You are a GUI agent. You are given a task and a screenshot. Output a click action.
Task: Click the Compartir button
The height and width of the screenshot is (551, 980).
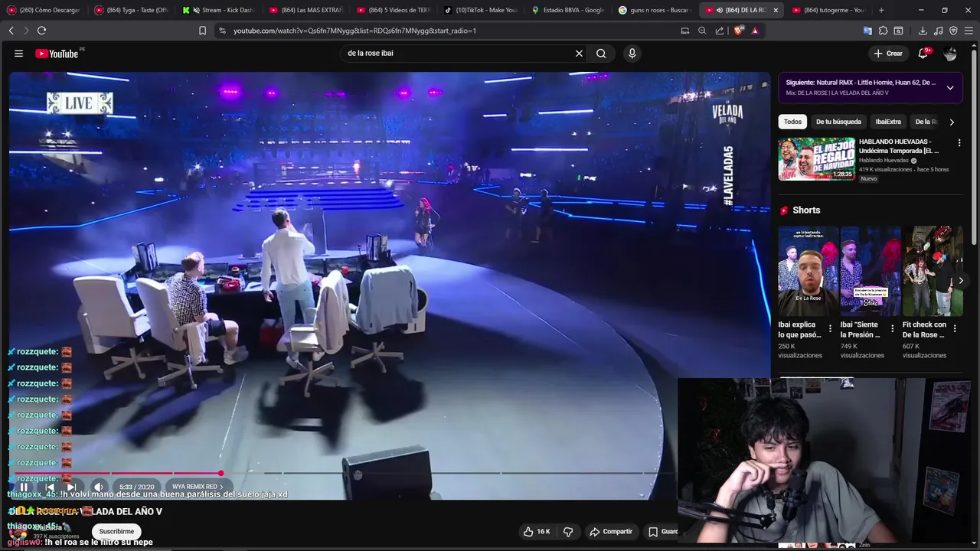point(610,532)
